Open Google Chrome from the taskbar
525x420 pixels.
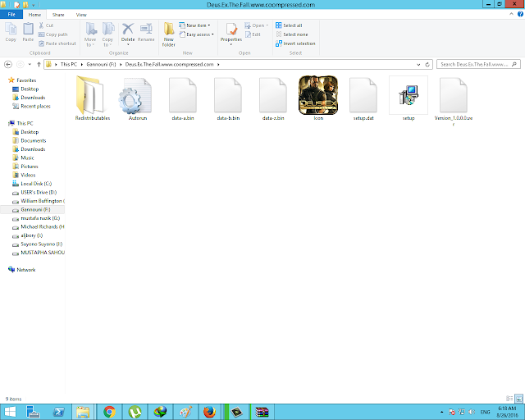(109, 412)
